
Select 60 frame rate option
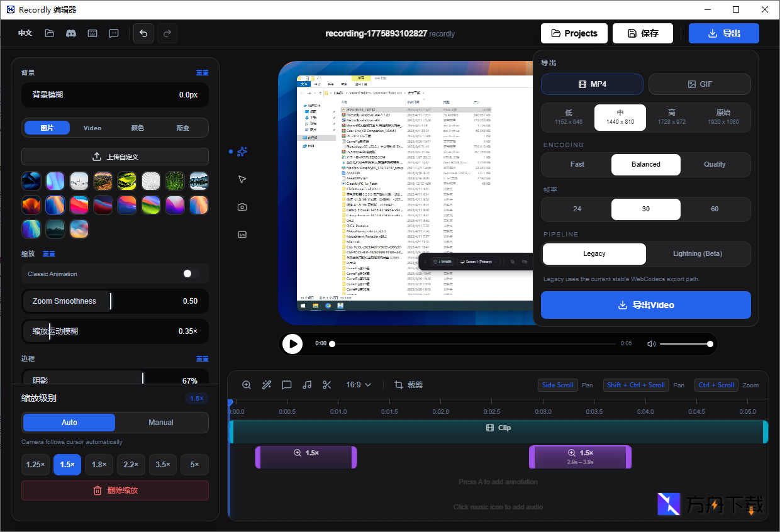(x=715, y=209)
